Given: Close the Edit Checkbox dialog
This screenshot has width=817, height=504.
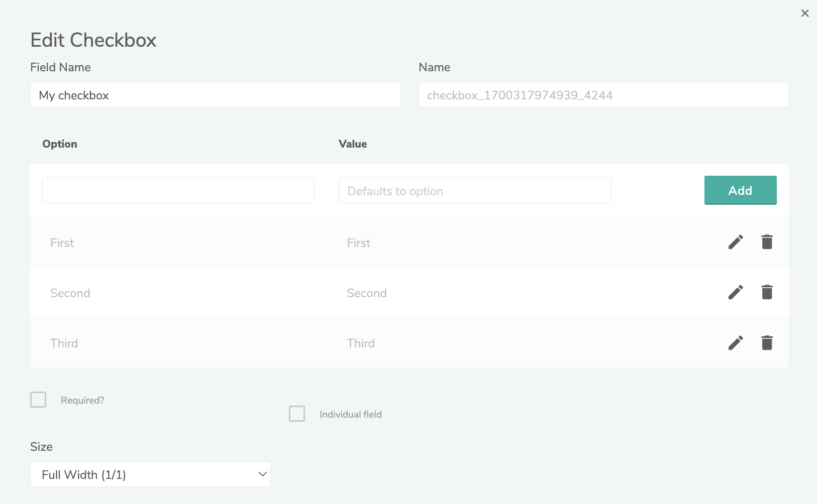Looking at the screenshot, I should click(x=805, y=14).
